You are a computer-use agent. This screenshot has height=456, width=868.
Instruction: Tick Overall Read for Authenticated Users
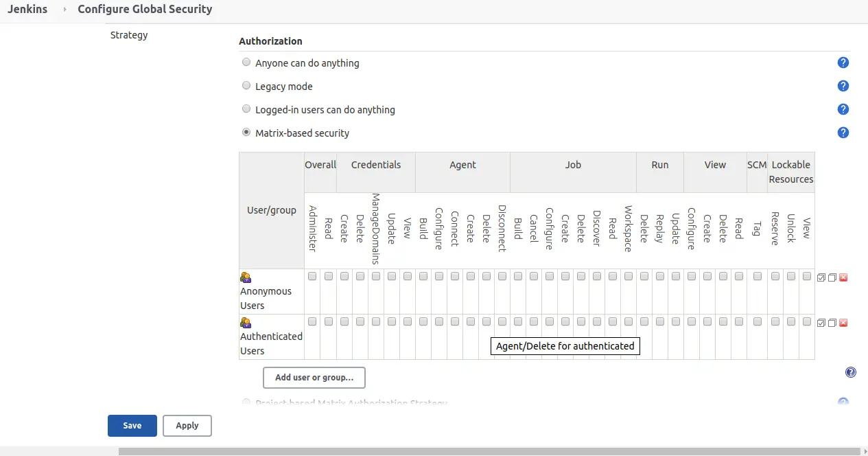329,321
